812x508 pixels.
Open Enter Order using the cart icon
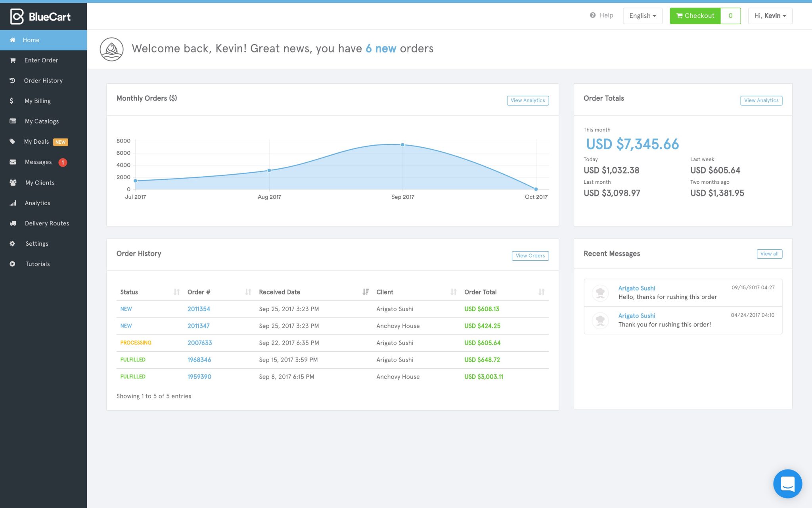13,60
